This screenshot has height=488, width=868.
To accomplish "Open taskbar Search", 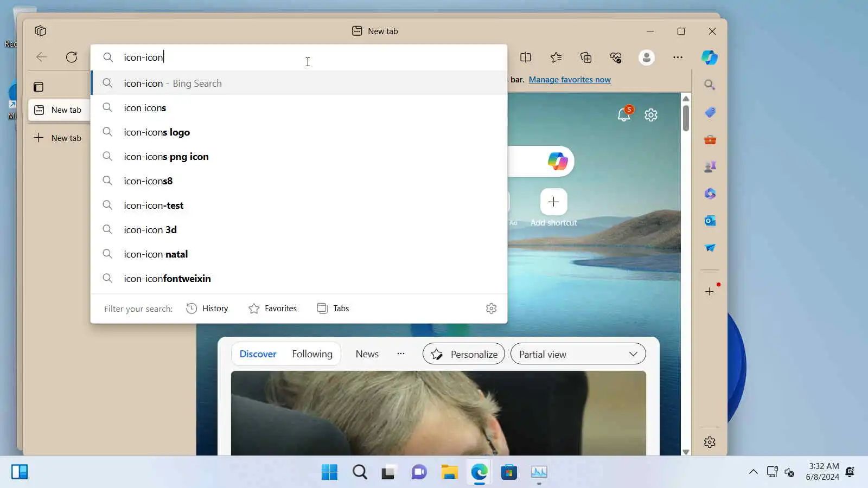I will 360,472.
